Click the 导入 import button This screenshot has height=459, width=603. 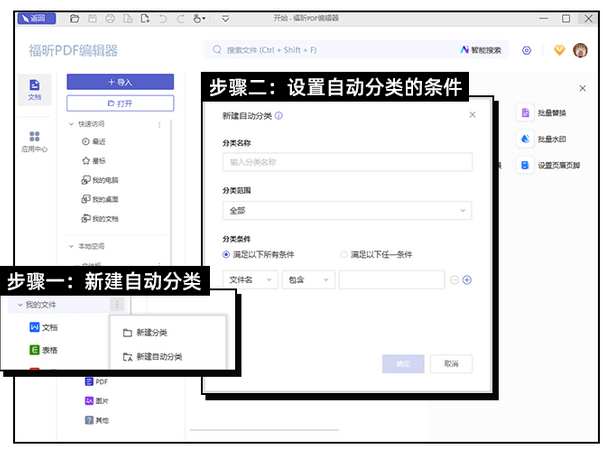[x=120, y=82]
